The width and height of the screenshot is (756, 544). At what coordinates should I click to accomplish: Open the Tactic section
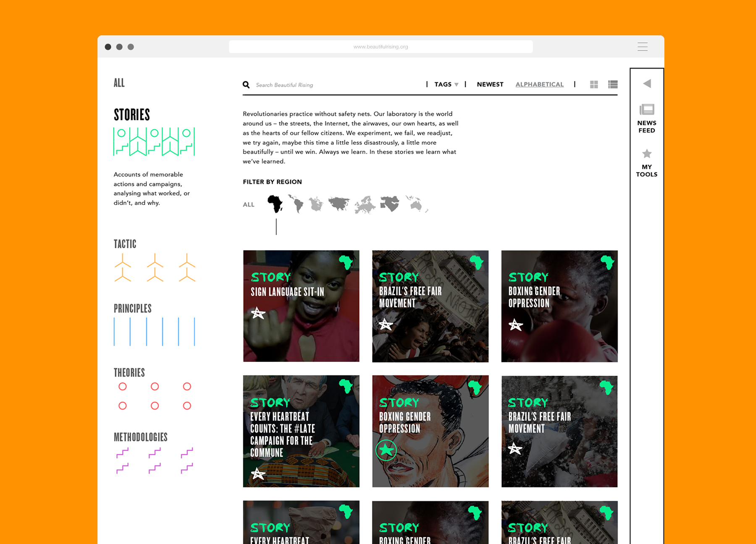point(125,244)
